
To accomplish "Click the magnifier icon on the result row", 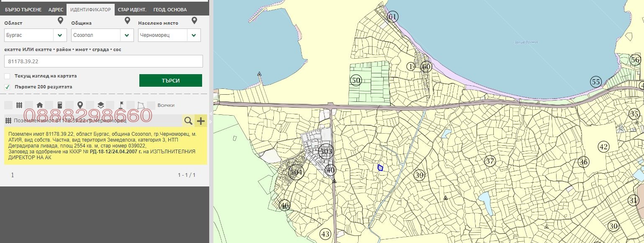I will tap(188, 121).
